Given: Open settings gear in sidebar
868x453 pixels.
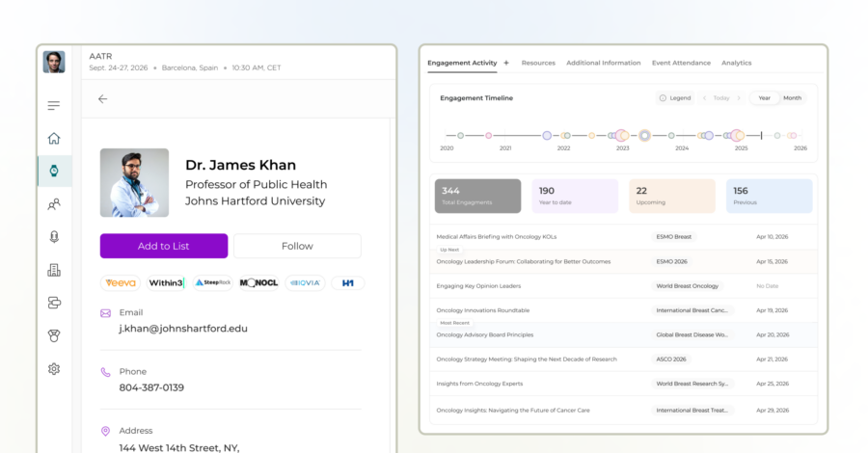Looking at the screenshot, I should tap(54, 369).
